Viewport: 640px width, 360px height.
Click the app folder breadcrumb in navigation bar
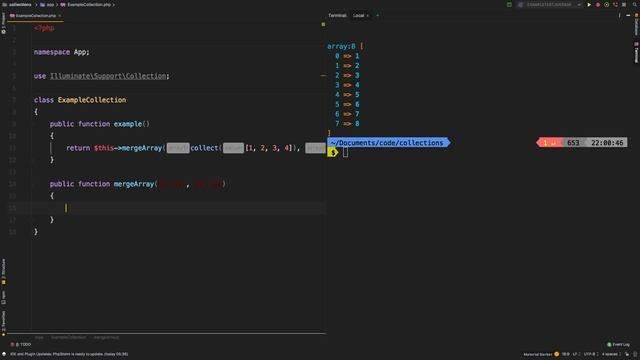(47, 4)
